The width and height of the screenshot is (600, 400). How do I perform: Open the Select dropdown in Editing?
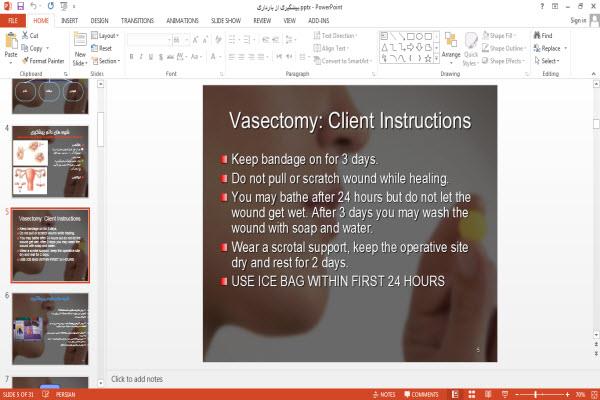548,61
